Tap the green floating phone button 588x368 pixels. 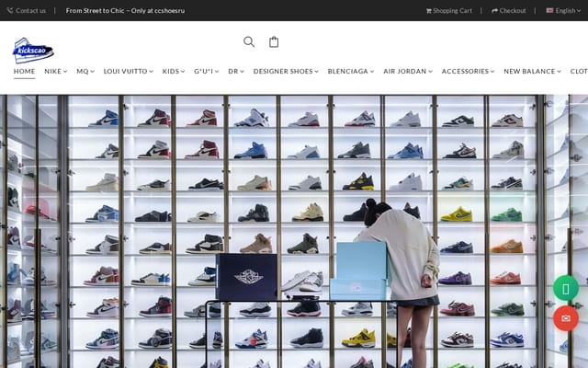pos(566,288)
